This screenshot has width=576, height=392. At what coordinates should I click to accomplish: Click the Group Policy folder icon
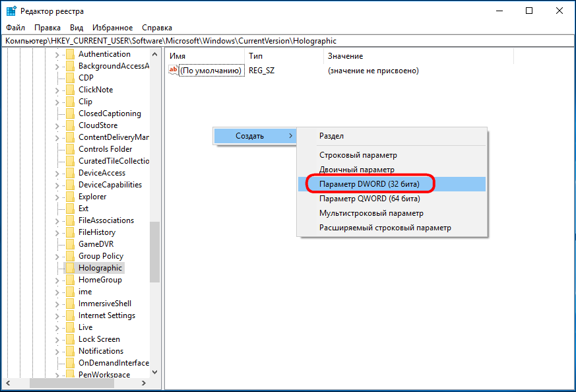[x=70, y=256]
